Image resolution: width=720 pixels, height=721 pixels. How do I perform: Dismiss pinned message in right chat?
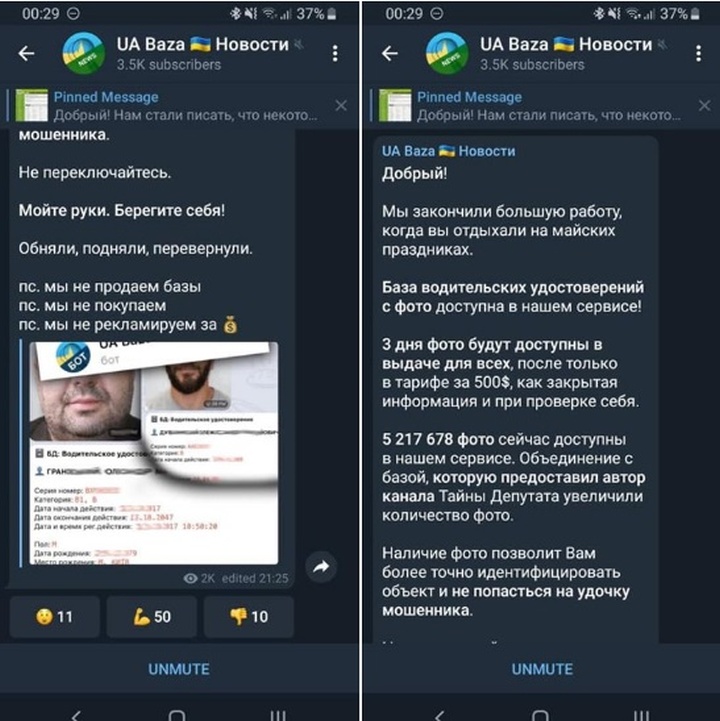click(x=704, y=106)
